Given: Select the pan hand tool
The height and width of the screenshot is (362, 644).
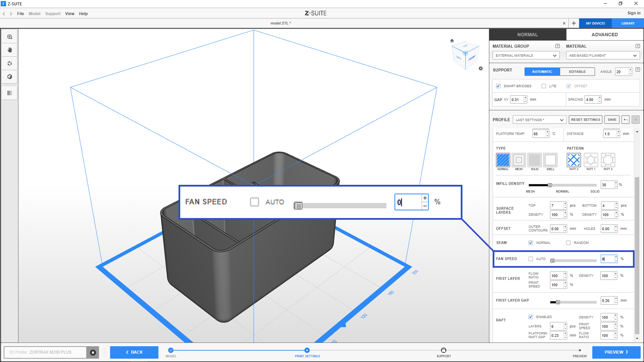Looking at the screenshot, I should [x=10, y=50].
